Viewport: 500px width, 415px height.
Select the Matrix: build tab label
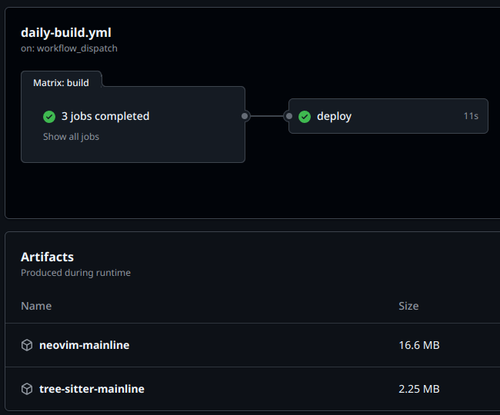click(61, 83)
